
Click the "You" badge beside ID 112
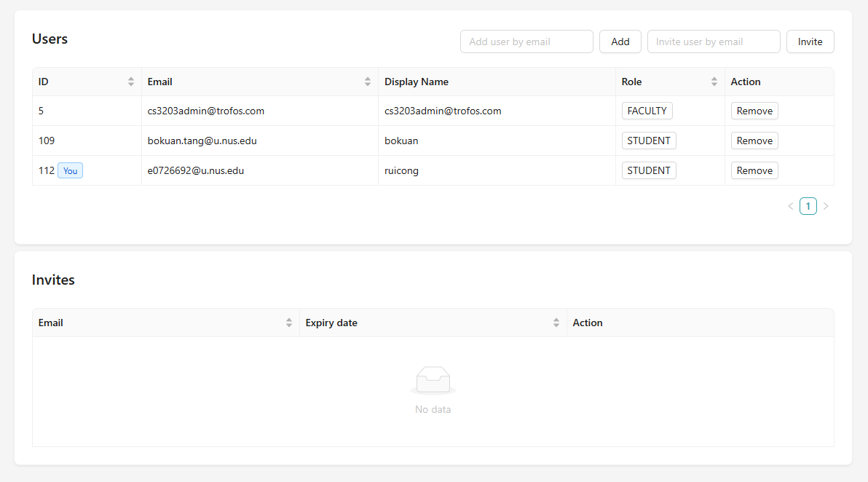[70, 170]
